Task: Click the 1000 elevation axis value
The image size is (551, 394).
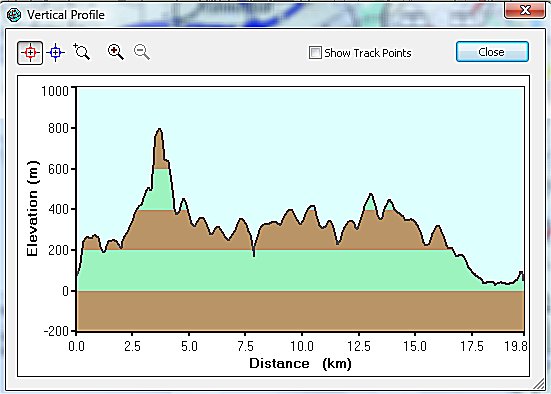Action: coord(55,91)
